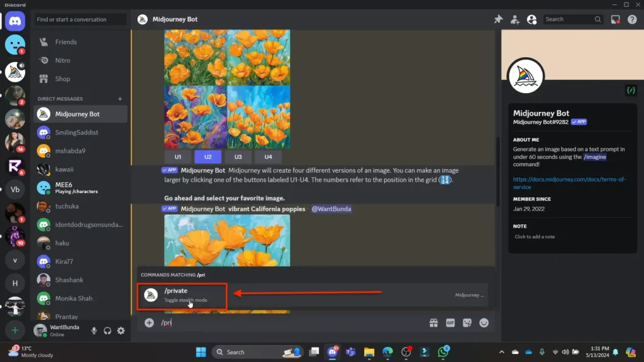Click the add friends to DM icon
Image resolution: width=644 pixels, height=362 pixels.
coord(515,19)
